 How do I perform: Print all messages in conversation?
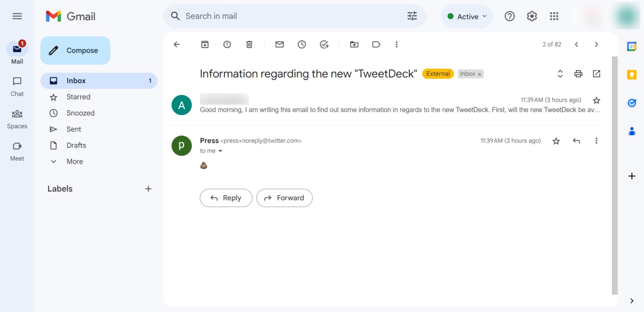pos(578,73)
